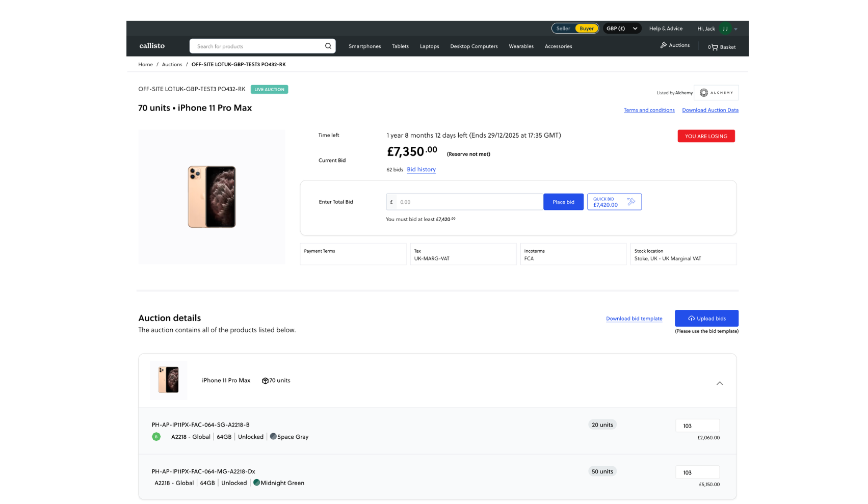Click the 50 units pill
Image resolution: width=868 pixels, height=504 pixels.
[602, 471]
